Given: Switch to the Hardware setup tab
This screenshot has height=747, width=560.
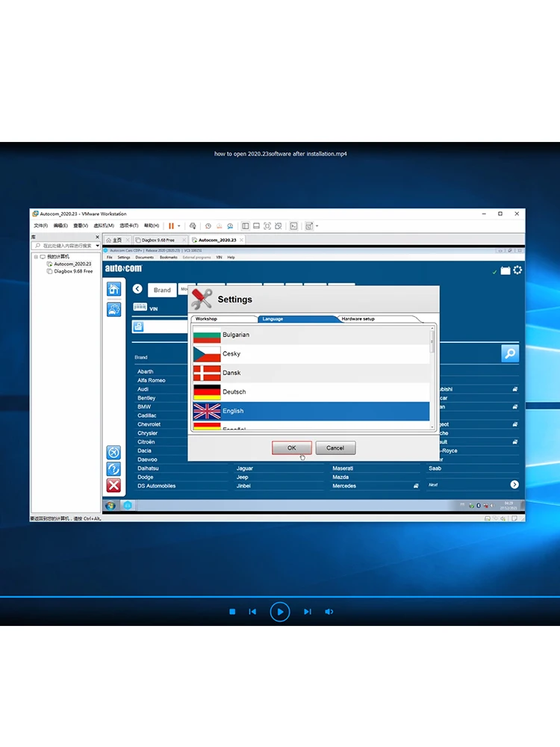Looking at the screenshot, I should (376, 319).
